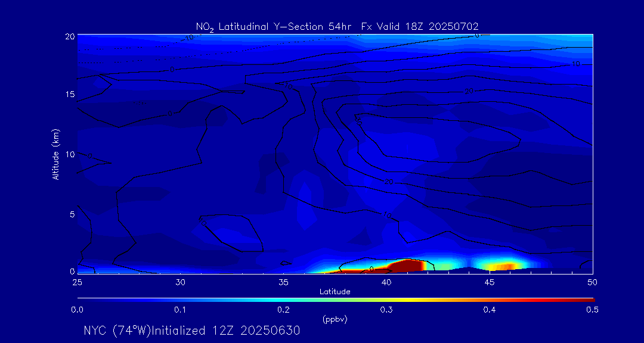
Task: Click latitude axis tick label "50"
Action: coord(593,282)
